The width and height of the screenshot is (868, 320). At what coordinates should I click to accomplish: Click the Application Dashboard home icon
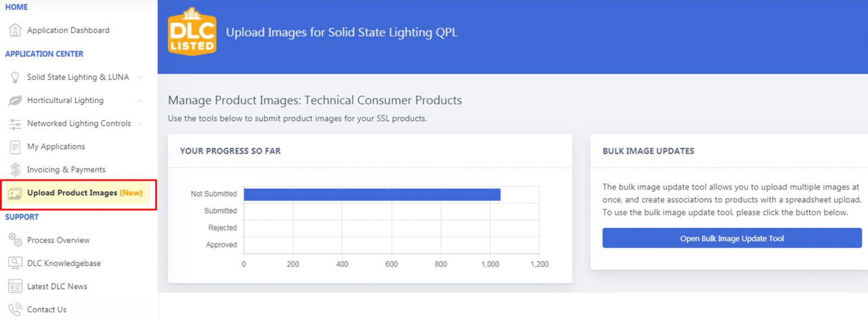pyautogui.click(x=15, y=30)
